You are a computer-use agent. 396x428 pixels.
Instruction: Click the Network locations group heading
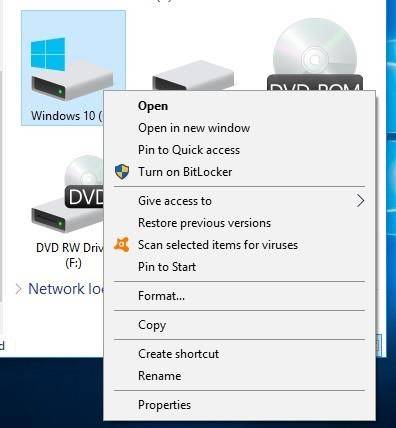[x=66, y=289]
